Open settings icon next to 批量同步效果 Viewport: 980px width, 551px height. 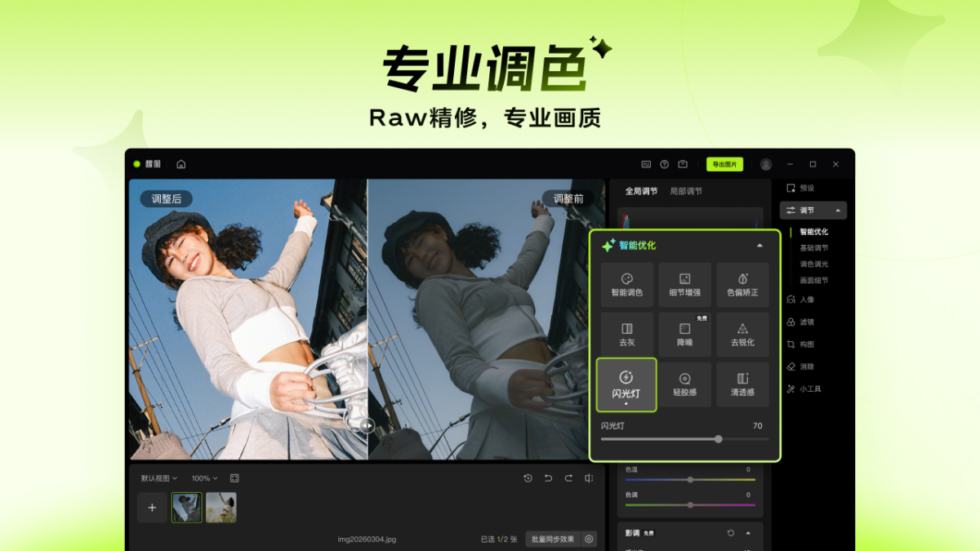coord(590,539)
